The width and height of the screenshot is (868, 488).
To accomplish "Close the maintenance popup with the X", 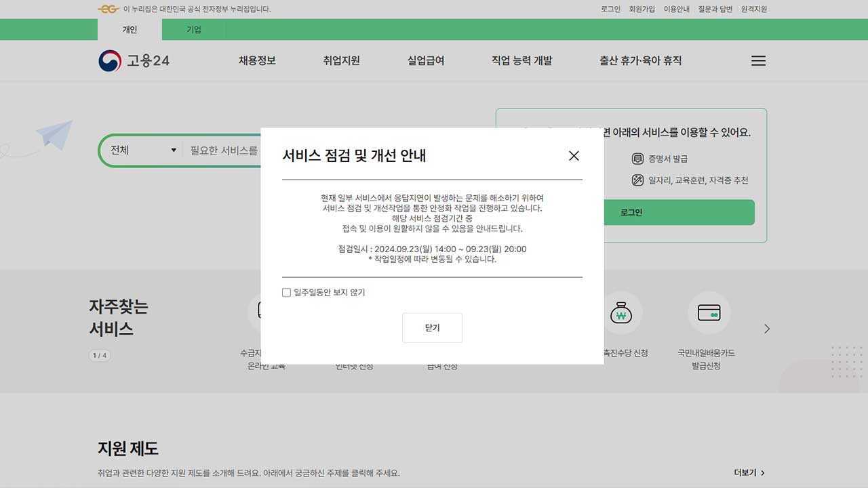I will coord(573,156).
